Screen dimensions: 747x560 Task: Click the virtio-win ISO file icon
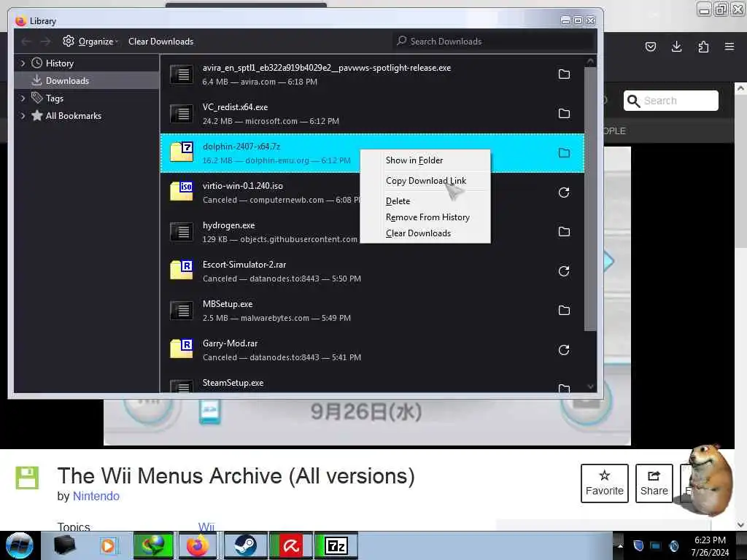click(x=182, y=191)
